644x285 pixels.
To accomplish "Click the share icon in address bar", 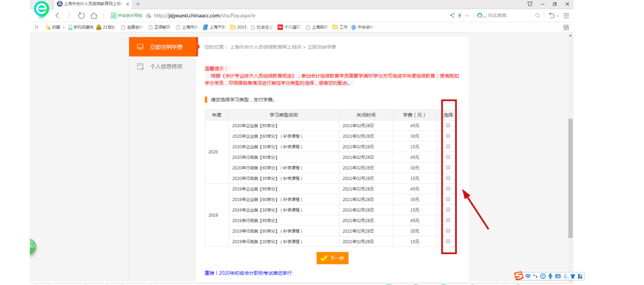I will tap(452, 16).
